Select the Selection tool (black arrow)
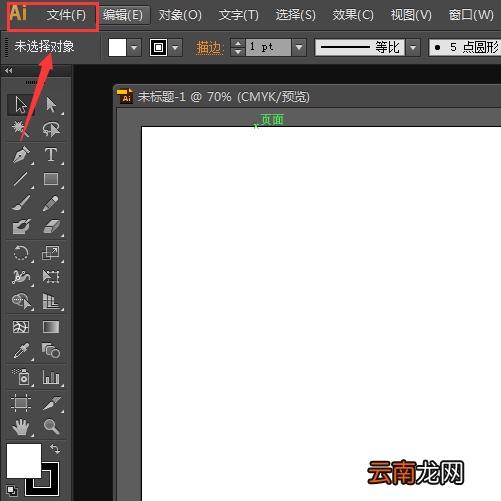 click(x=21, y=105)
